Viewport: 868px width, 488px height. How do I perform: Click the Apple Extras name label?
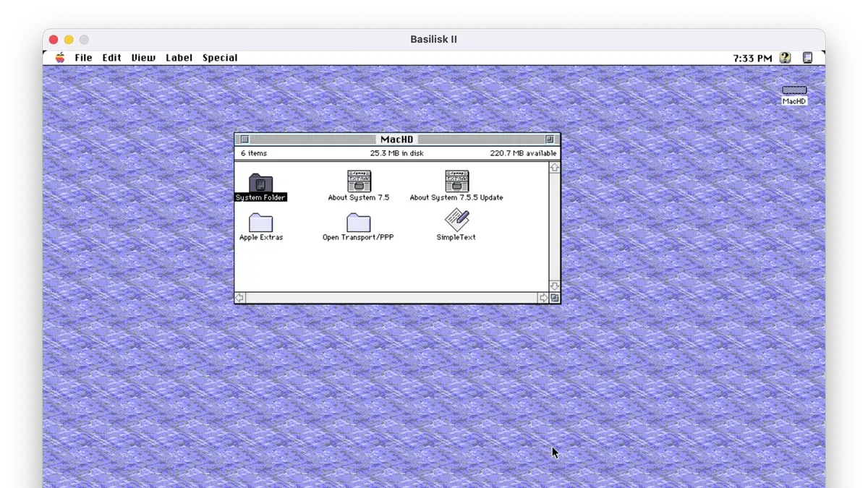[261, 237]
